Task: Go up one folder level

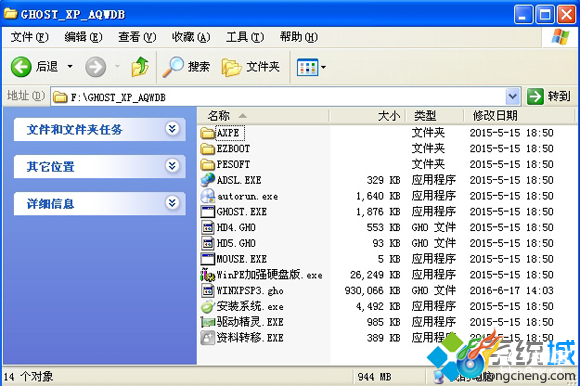Action: point(140,67)
